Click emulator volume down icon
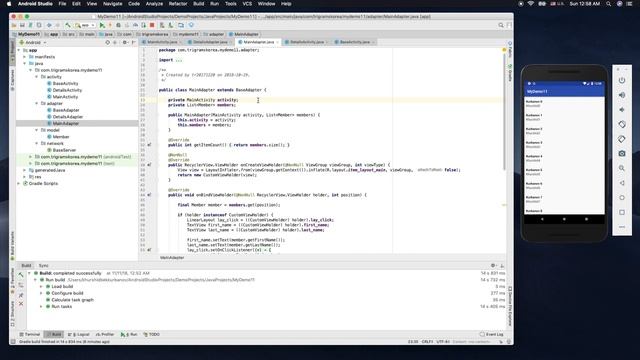The width and height of the screenshot is (640, 360). tap(622, 110)
